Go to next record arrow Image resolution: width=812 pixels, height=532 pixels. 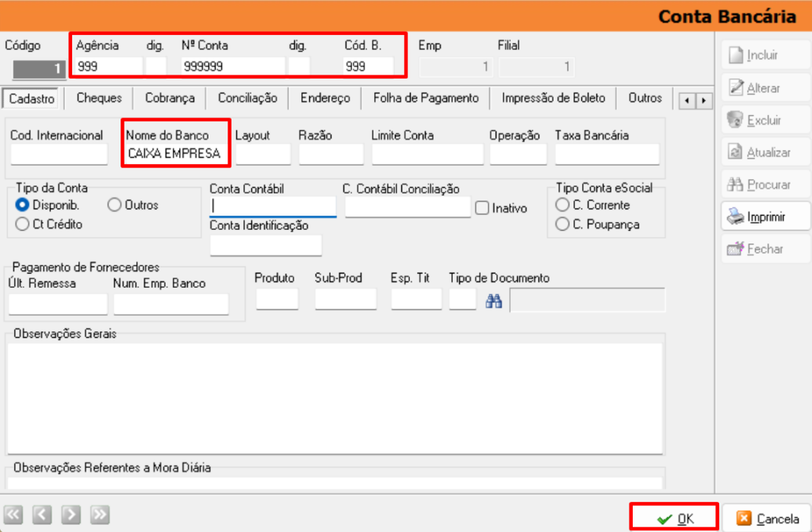pos(71,515)
